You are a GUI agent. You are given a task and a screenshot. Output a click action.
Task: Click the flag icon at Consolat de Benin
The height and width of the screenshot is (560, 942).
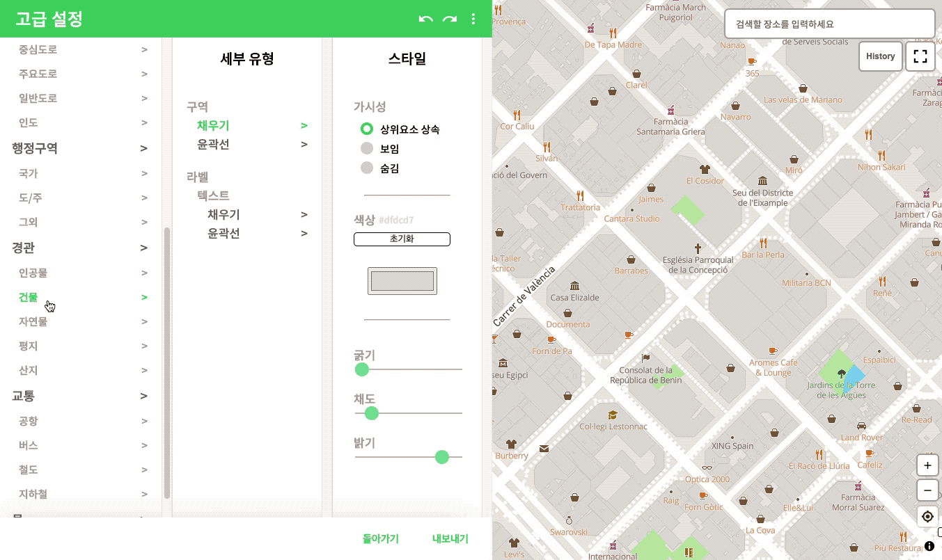(645, 358)
